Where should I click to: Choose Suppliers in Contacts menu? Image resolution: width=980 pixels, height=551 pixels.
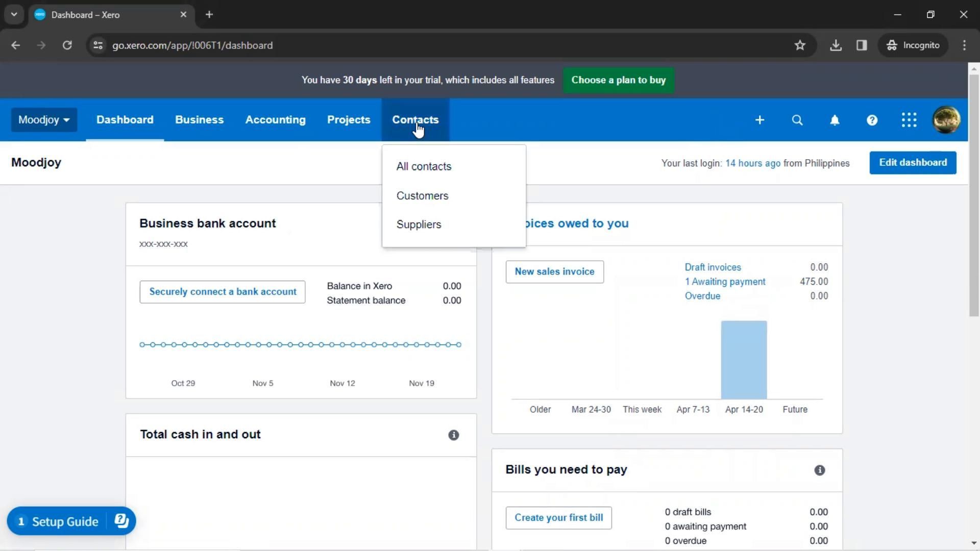click(x=419, y=225)
